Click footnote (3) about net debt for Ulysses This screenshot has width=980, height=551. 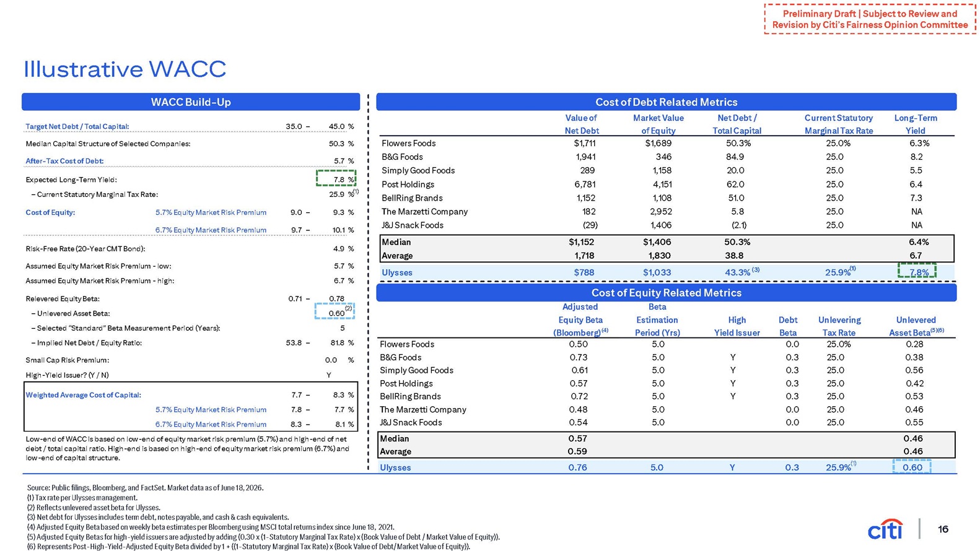[158, 518]
